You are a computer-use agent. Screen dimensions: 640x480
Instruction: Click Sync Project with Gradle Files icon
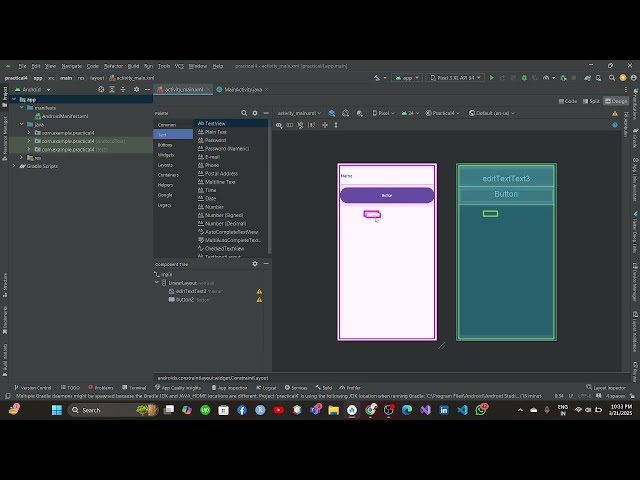pyautogui.click(x=587, y=78)
